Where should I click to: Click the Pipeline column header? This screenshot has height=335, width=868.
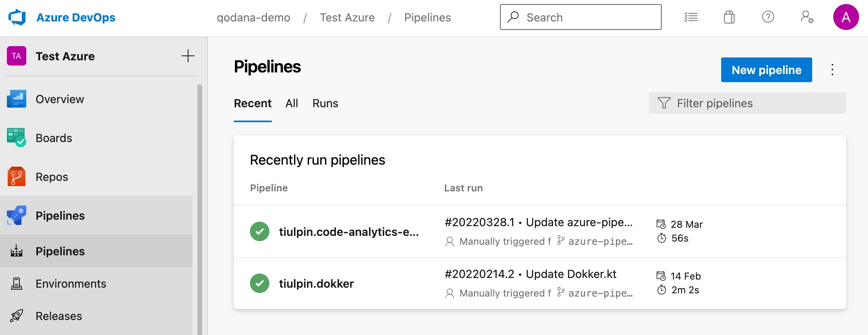269,188
